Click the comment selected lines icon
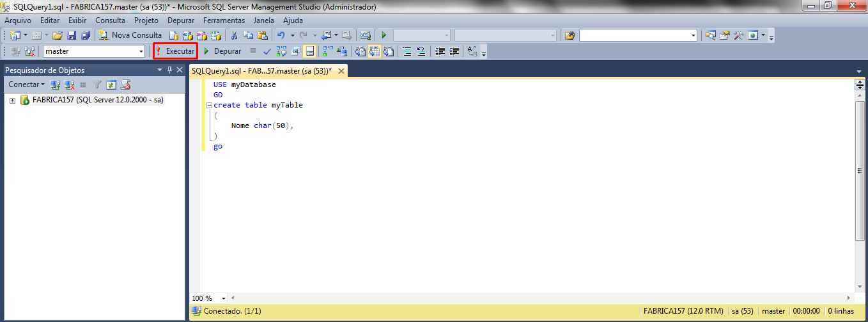 pyautogui.click(x=407, y=51)
